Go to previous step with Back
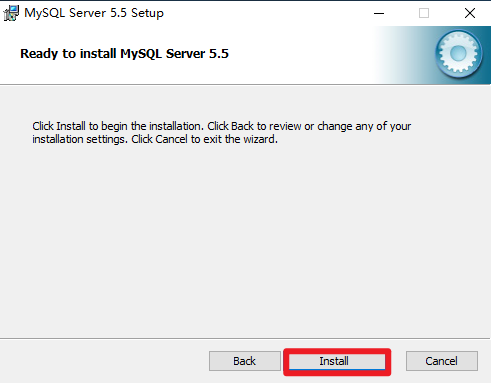Viewport: 491px width, 383px height. (245, 361)
